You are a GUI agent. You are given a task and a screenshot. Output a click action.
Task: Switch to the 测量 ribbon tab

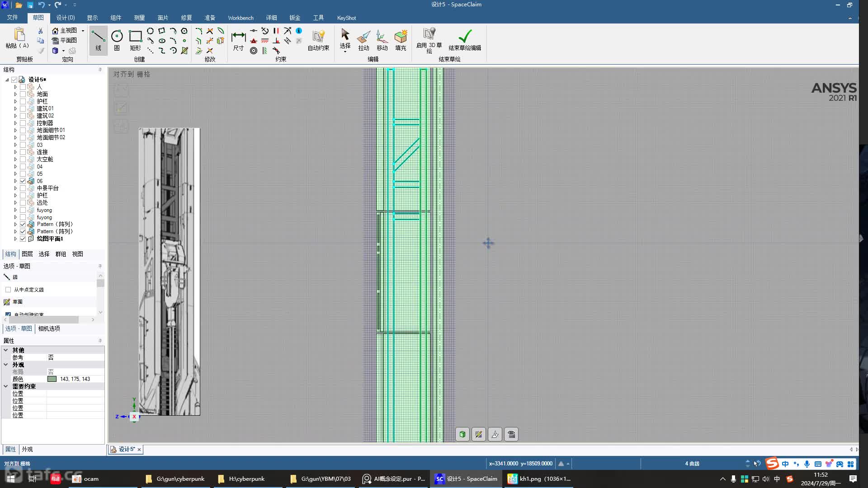(139, 18)
